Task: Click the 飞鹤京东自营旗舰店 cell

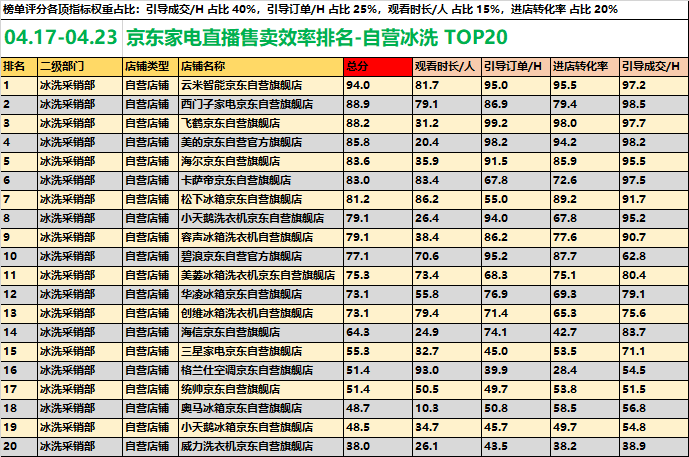Action: tap(261, 123)
